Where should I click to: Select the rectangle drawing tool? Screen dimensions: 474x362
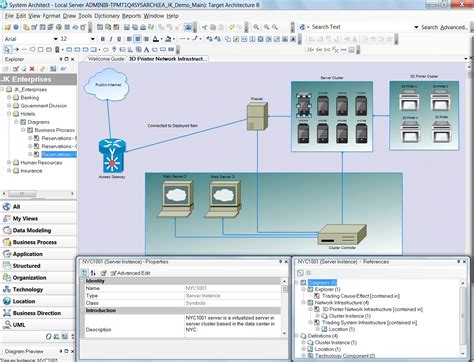tap(40, 50)
